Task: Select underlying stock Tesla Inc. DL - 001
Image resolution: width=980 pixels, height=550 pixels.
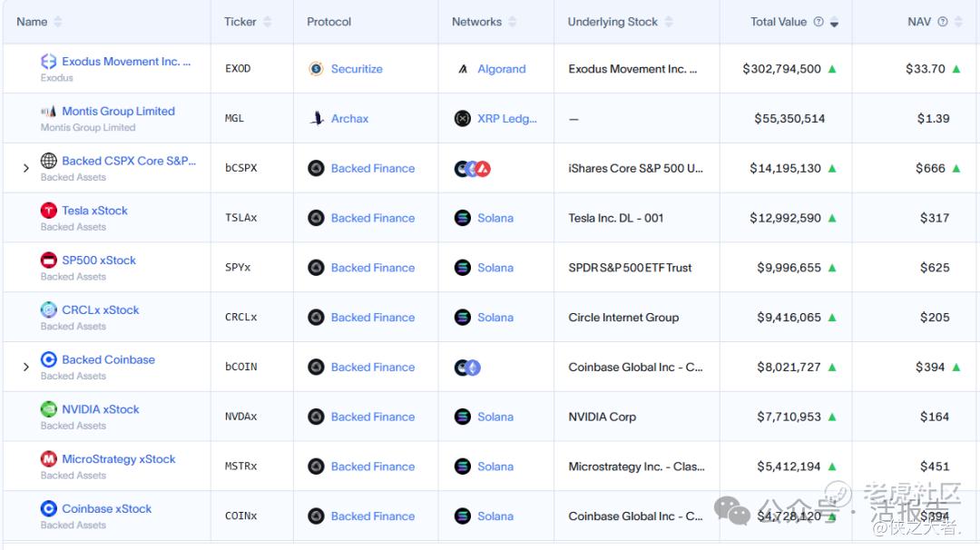Action: pyautogui.click(x=615, y=218)
